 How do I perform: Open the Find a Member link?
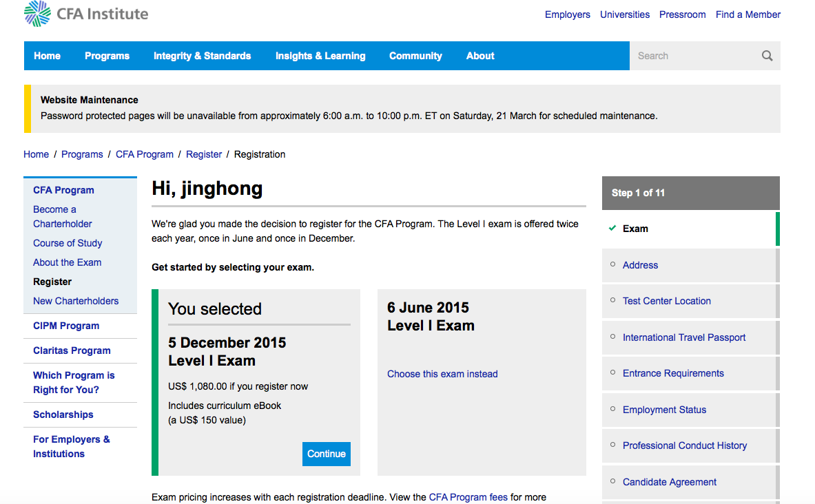[747, 14]
